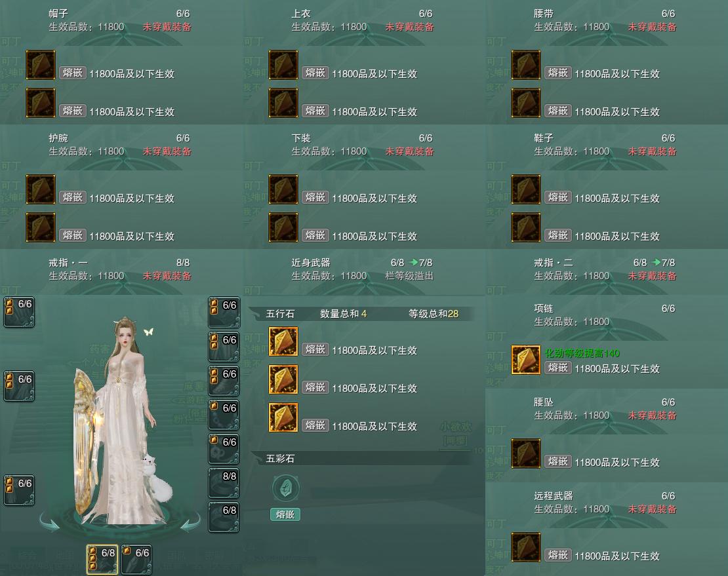Select the 8/8 equipment slot beside character

[x=224, y=483]
